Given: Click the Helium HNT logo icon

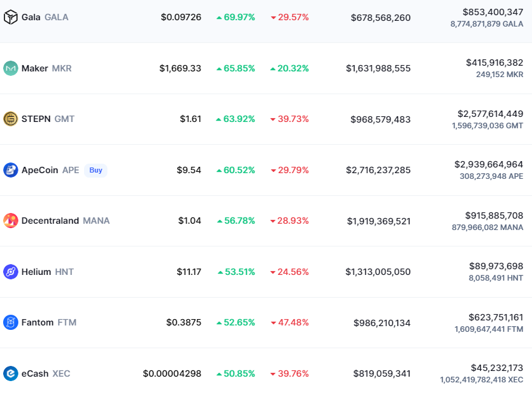Looking at the screenshot, I should click(x=11, y=272).
